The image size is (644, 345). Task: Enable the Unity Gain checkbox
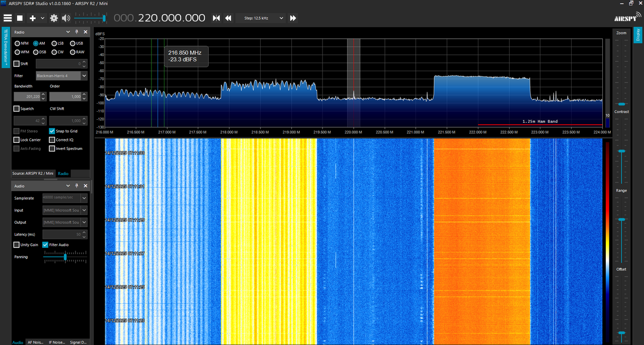pyautogui.click(x=17, y=245)
